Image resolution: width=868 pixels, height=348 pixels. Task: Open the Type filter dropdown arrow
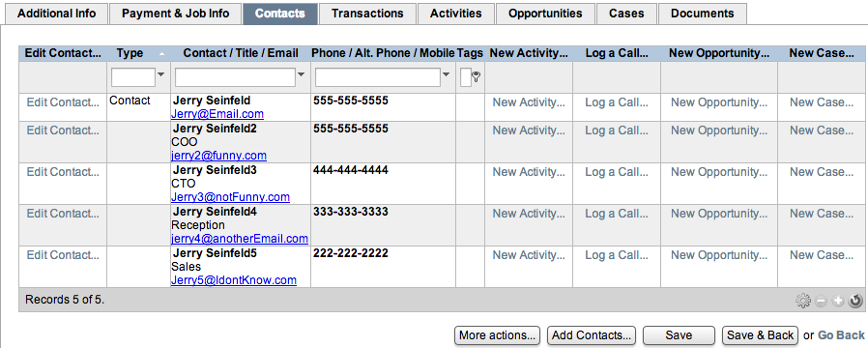161,74
